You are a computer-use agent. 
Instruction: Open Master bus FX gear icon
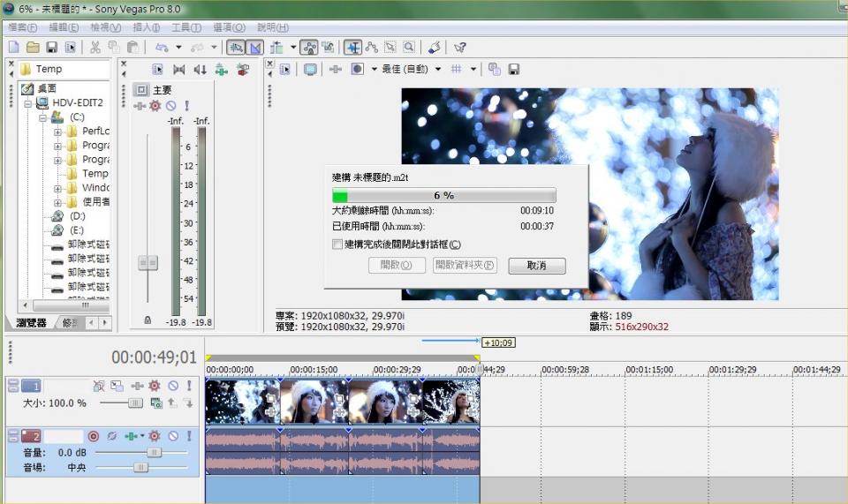click(x=155, y=105)
